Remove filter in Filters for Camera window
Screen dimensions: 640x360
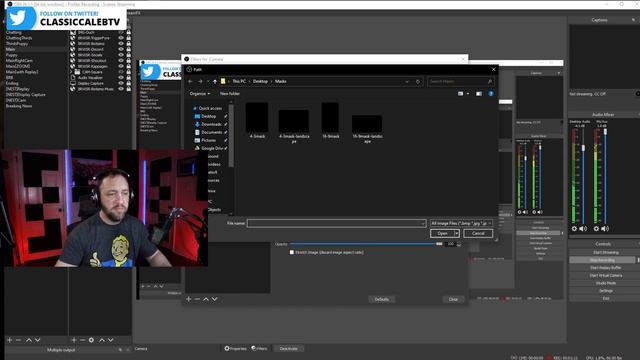pos(197,299)
